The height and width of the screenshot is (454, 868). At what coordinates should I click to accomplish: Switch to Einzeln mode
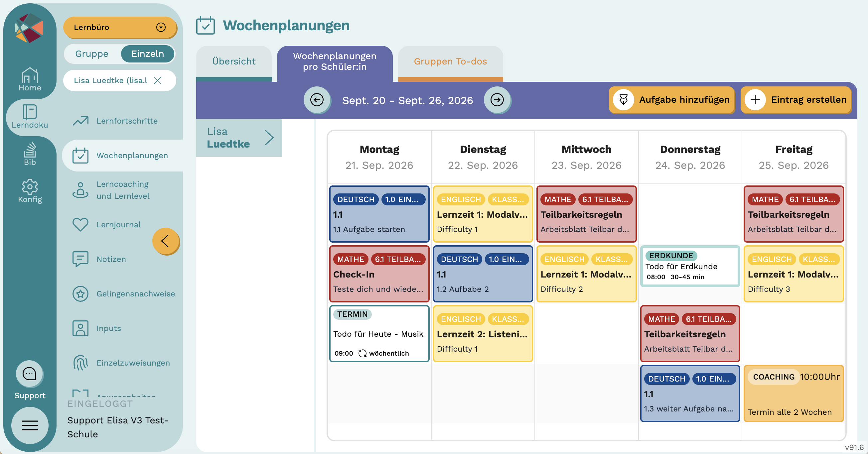click(x=148, y=54)
